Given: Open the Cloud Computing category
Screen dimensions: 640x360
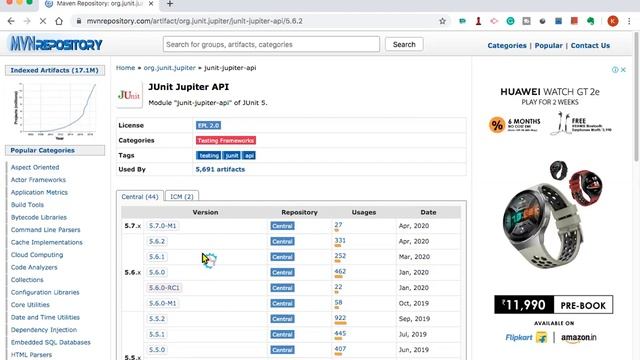Looking at the screenshot, I should coord(37,255).
